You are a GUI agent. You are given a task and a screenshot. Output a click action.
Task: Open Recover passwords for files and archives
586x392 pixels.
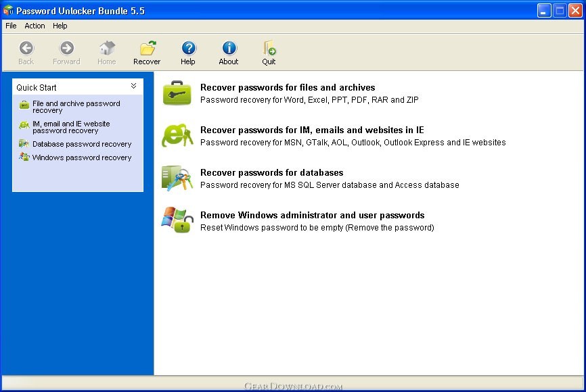coord(288,87)
